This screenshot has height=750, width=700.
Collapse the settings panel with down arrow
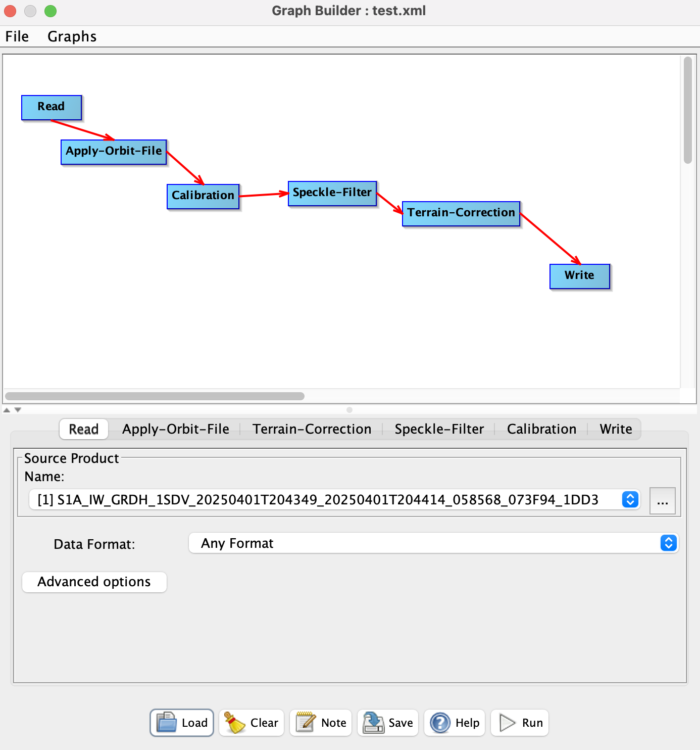[18, 410]
